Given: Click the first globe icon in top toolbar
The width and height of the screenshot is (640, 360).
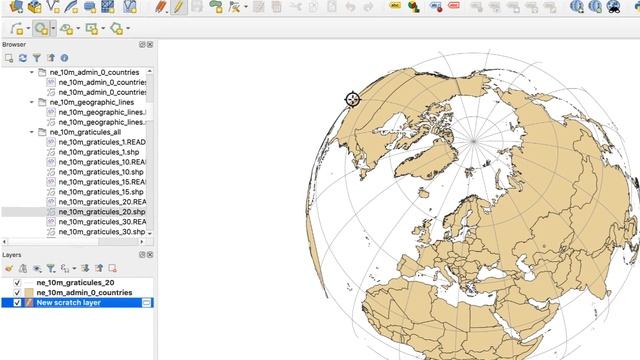Looking at the screenshot, I should [577, 7].
